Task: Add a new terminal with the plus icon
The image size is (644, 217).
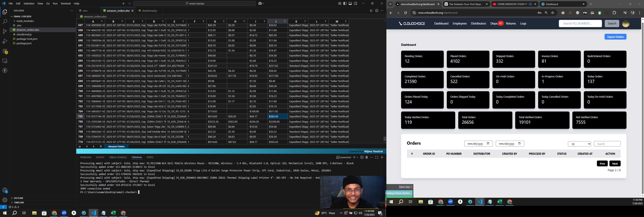Action: point(354,157)
